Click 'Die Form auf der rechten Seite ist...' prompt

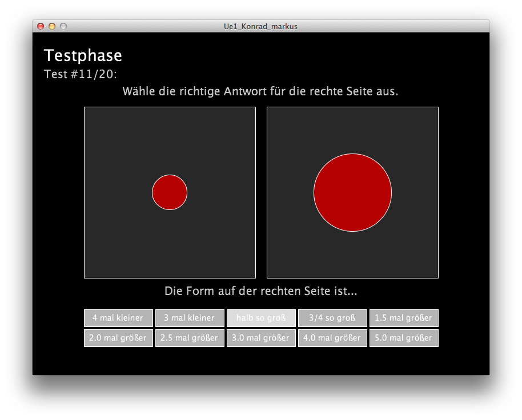coord(260,291)
